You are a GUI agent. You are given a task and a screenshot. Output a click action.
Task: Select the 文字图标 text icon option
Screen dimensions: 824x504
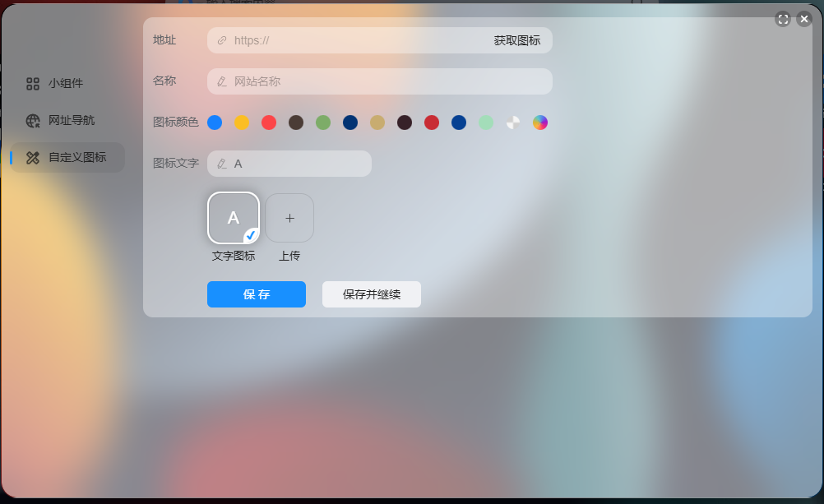point(234,218)
